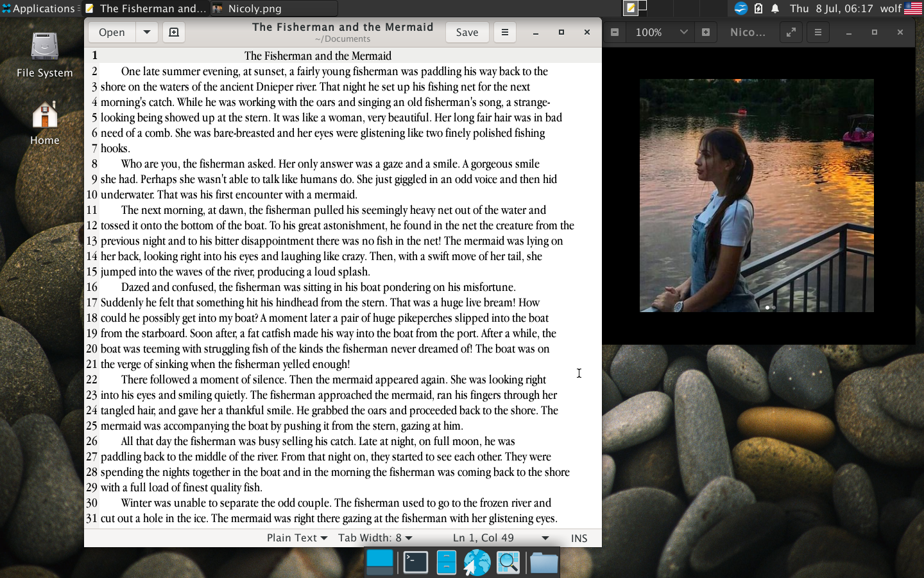This screenshot has height=578, width=924.
Task: Enter fullscreen mode in the image viewer
Action: pyautogui.click(x=791, y=32)
